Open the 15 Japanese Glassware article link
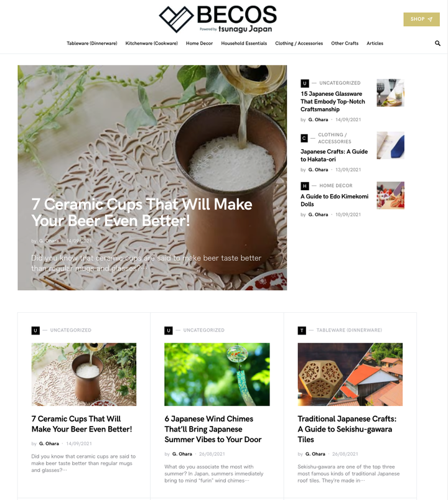448x500 pixels. [333, 101]
